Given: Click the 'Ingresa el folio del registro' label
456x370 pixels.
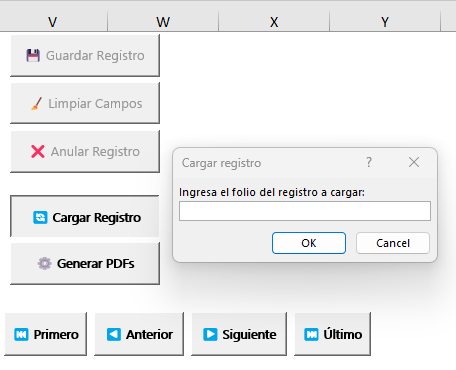Looking at the screenshot, I should click(272, 192).
